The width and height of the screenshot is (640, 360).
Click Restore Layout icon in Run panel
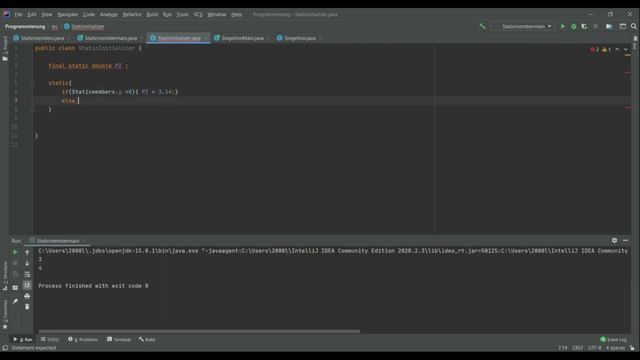[15, 288]
